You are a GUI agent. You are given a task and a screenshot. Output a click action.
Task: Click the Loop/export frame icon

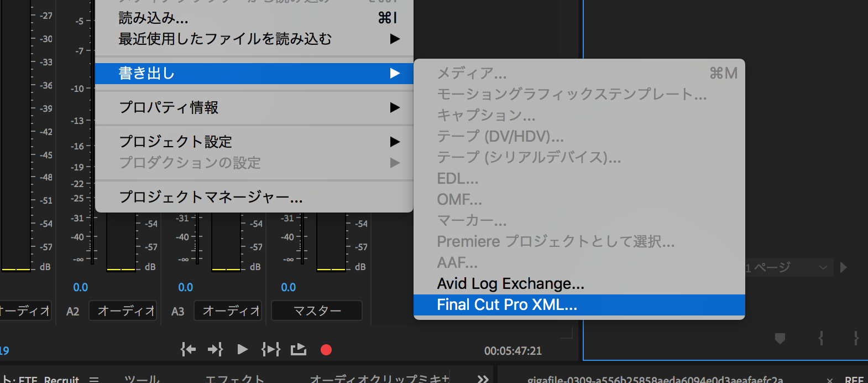click(x=299, y=349)
